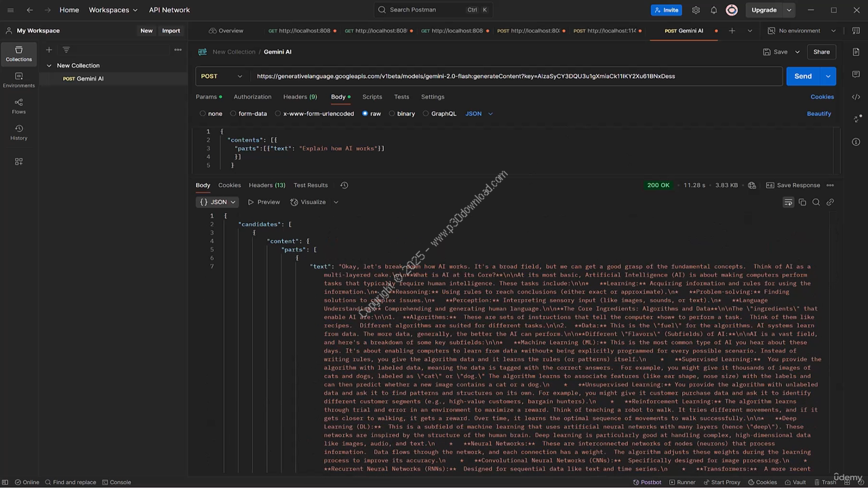Viewport: 868px width, 488px height.
Task: Toggle word wrap in response
Action: [x=788, y=202]
